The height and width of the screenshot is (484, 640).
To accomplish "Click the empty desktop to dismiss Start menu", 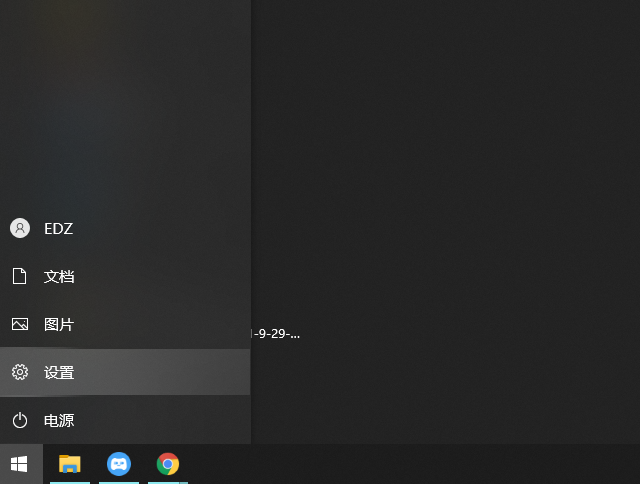I will pos(450,200).
